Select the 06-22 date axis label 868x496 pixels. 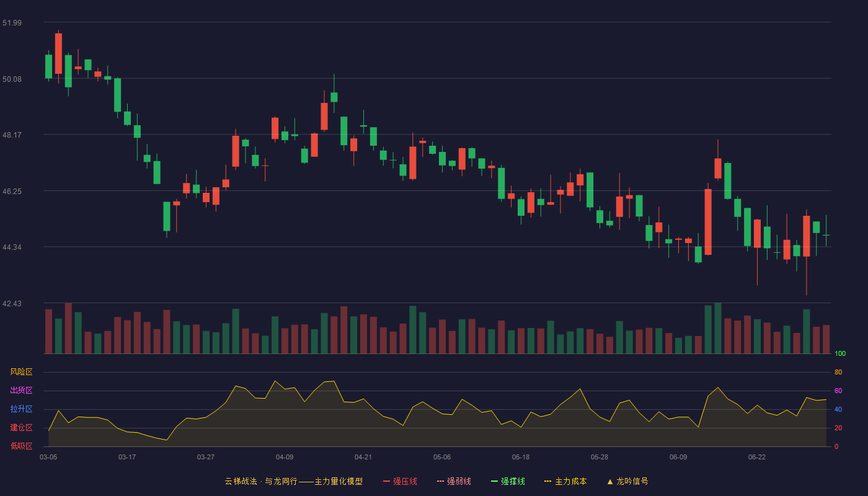[757, 457]
